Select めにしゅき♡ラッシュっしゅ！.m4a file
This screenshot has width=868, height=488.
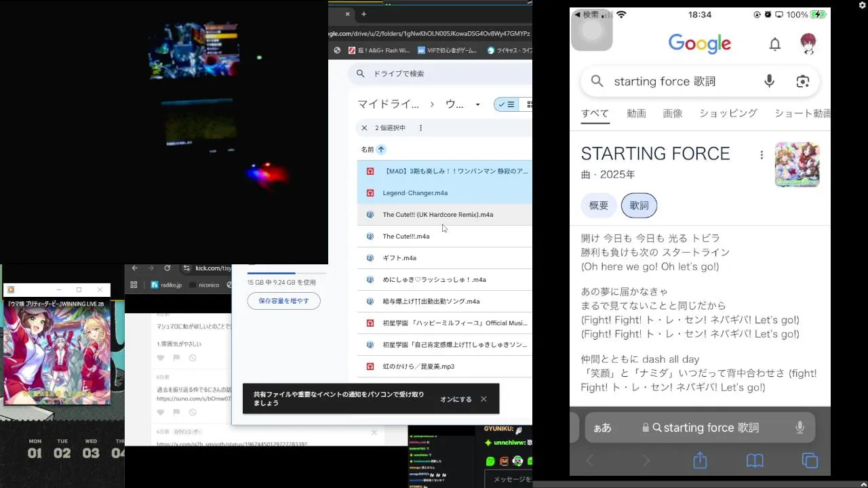[444, 279]
